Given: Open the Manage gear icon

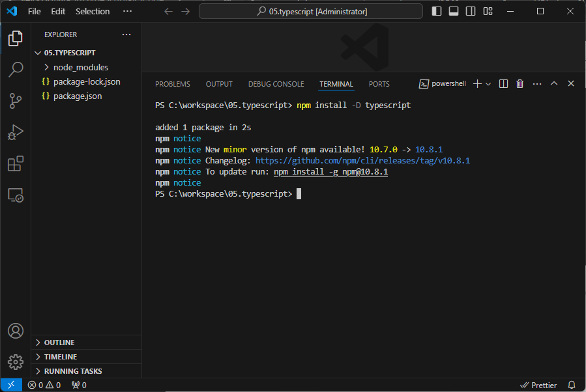Looking at the screenshot, I should [16, 362].
